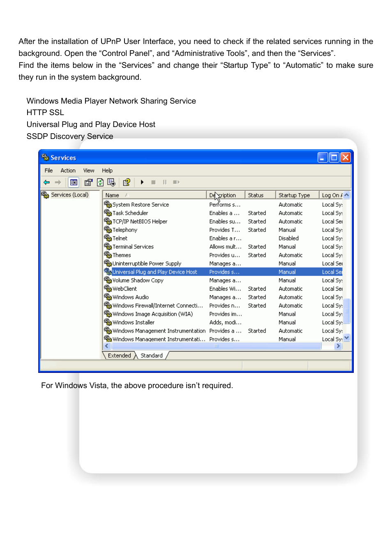
Task: Click the Restart Service icon
Action: (x=176, y=182)
